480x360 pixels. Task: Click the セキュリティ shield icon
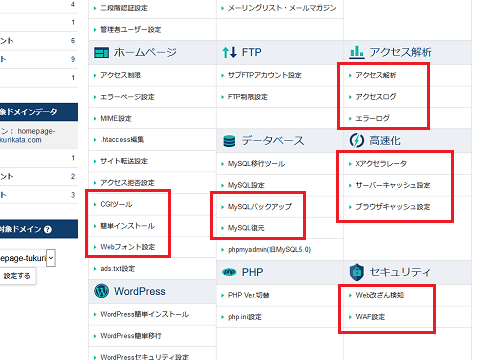coord(356,272)
